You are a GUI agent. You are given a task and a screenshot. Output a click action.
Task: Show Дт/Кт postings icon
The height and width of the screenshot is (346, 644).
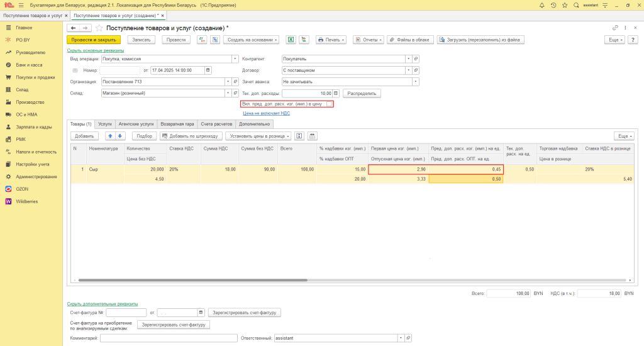point(202,40)
